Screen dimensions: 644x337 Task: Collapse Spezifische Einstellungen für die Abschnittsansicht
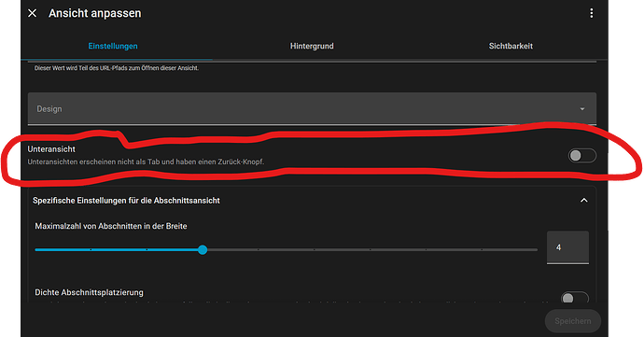tap(583, 201)
